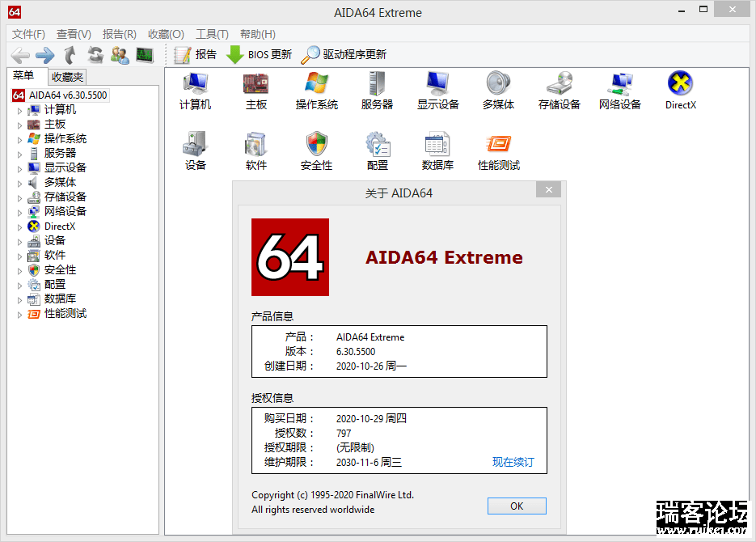Go back with the left arrow icon
Viewport: 756px width, 542px height.
pos(20,56)
